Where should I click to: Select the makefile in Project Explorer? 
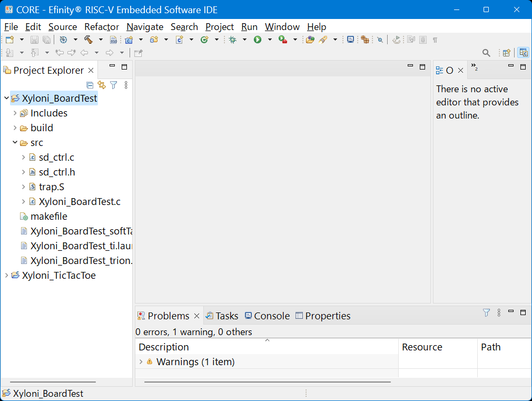coord(48,217)
